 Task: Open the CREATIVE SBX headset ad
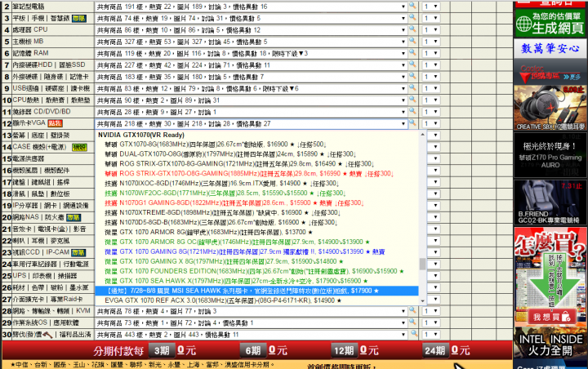550,108
